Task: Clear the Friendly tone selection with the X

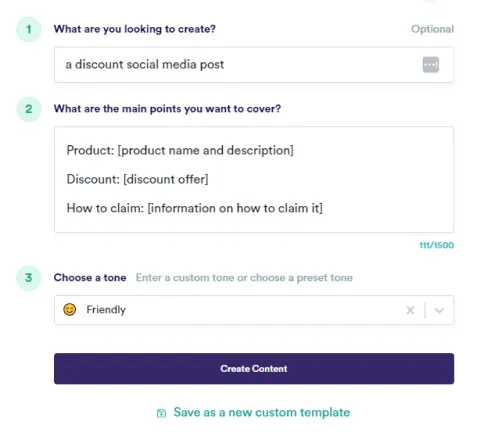Action: pyautogui.click(x=410, y=310)
